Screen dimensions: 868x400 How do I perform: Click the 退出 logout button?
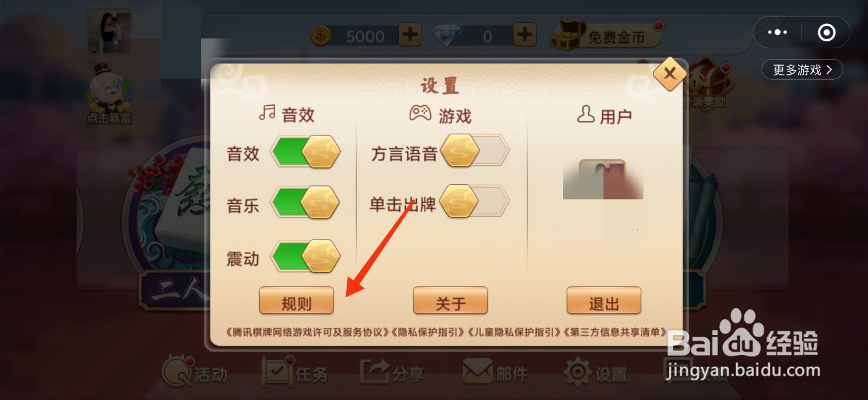pyautogui.click(x=604, y=301)
